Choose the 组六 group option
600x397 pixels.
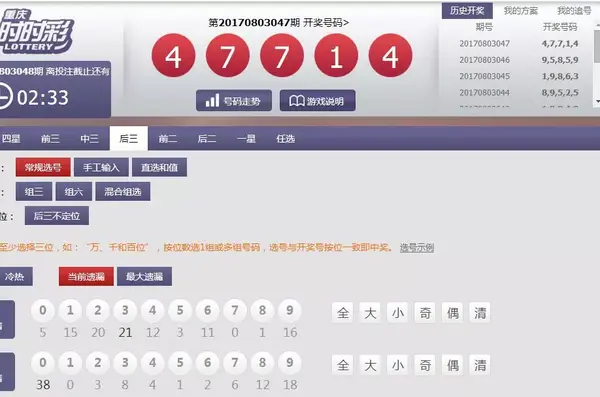(74, 191)
